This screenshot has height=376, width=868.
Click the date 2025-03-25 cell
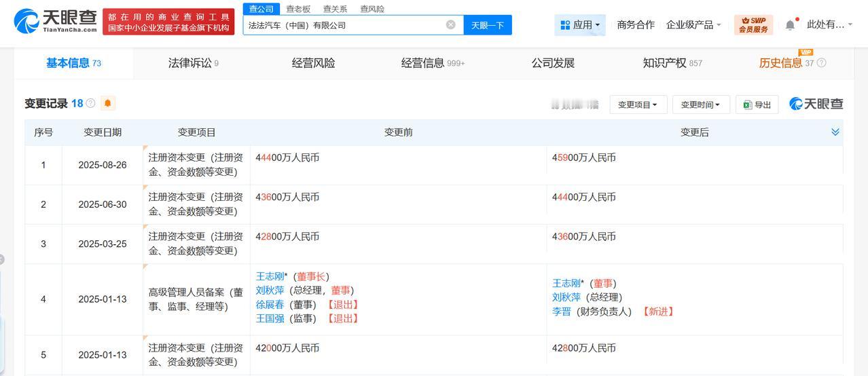point(103,244)
